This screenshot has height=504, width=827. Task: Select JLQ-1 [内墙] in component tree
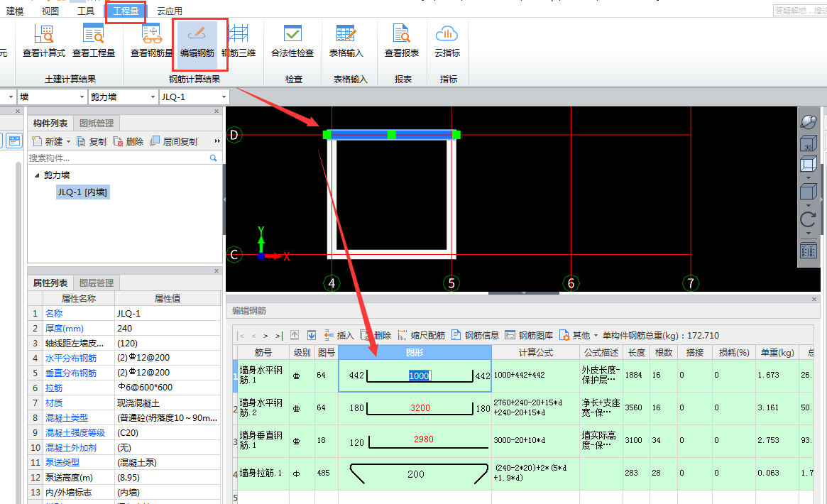(x=83, y=192)
